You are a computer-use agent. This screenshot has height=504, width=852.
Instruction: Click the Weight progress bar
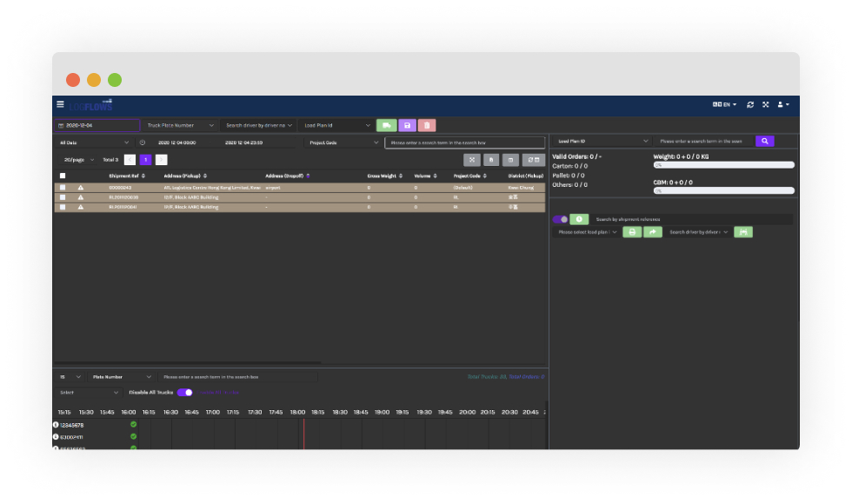[723, 164]
